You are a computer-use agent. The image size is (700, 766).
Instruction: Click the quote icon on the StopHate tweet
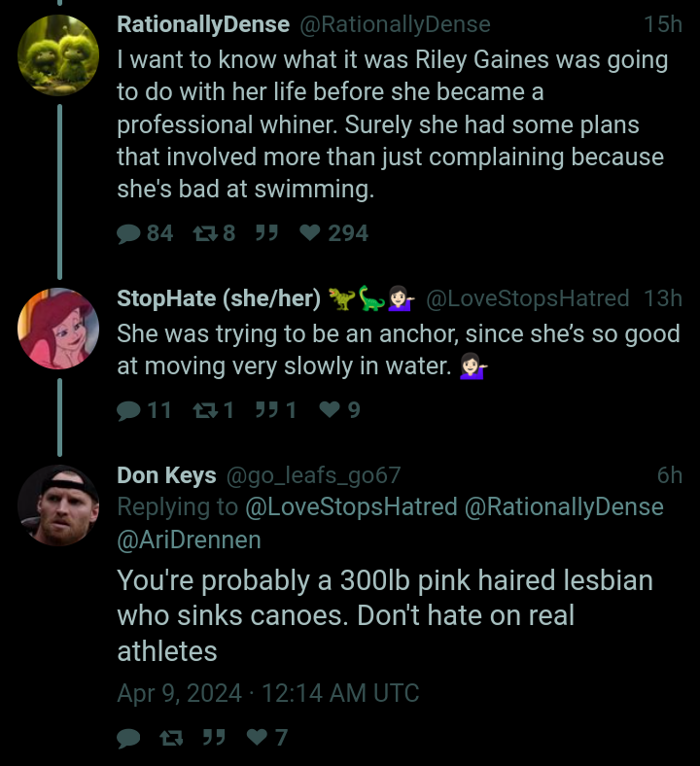click(x=266, y=410)
